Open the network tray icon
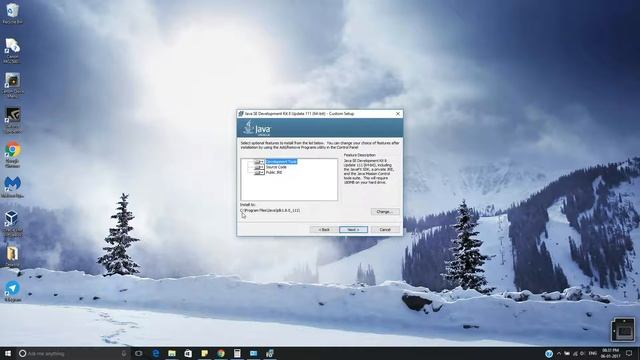Image resolution: width=640 pixels, height=360 pixels. (x=575, y=353)
